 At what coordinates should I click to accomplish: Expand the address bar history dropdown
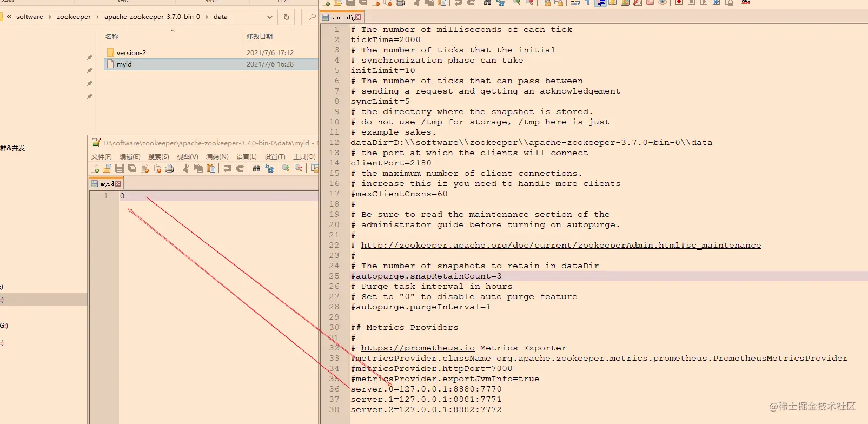pyautogui.click(x=269, y=17)
